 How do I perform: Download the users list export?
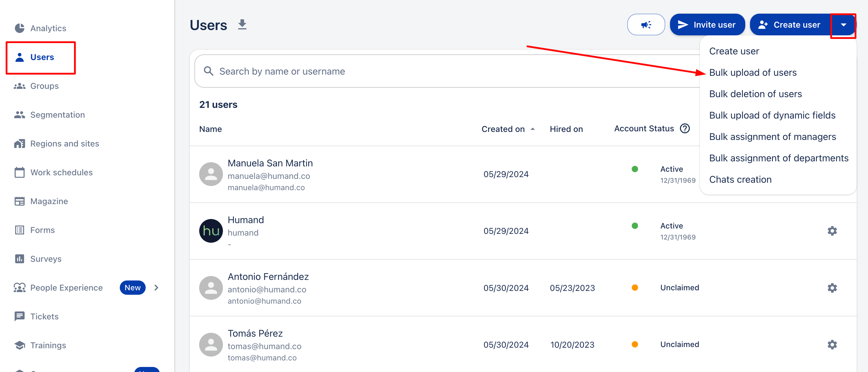(242, 25)
